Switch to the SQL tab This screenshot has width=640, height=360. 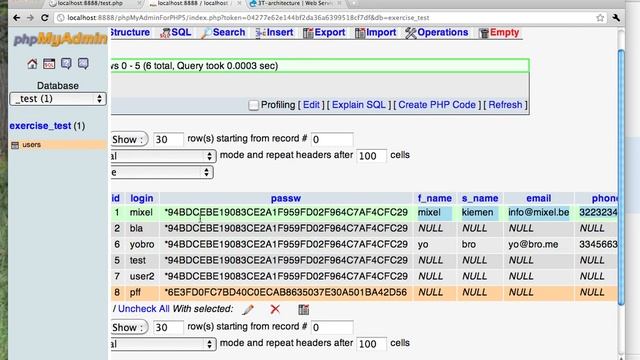click(176, 33)
